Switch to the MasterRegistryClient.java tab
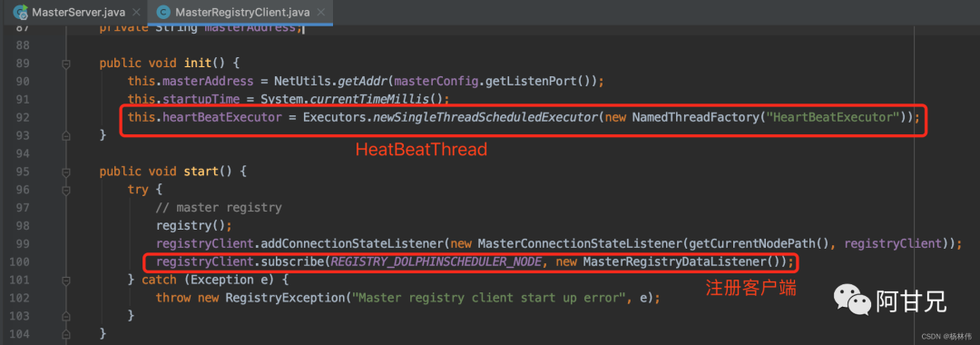This screenshot has width=980, height=345. (x=240, y=12)
